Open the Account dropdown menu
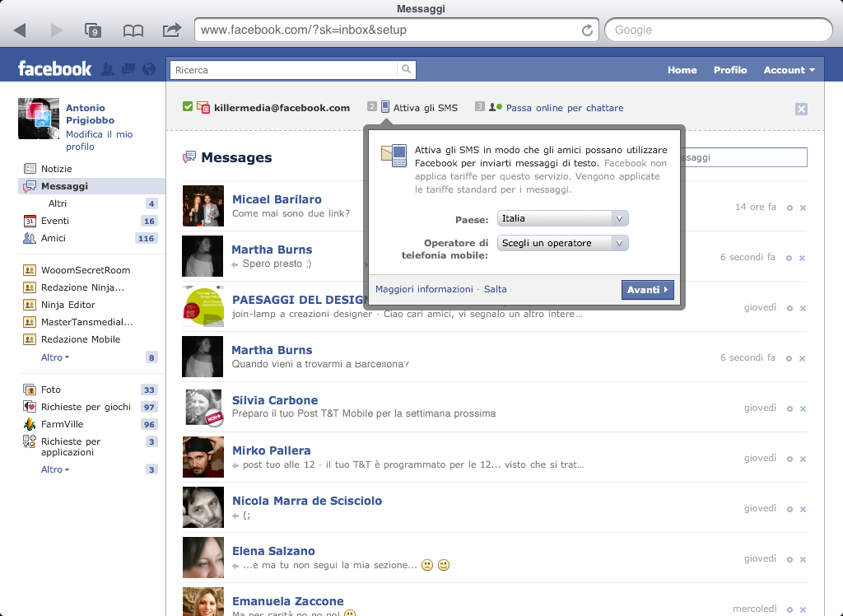The height and width of the screenshot is (616, 843). [789, 70]
